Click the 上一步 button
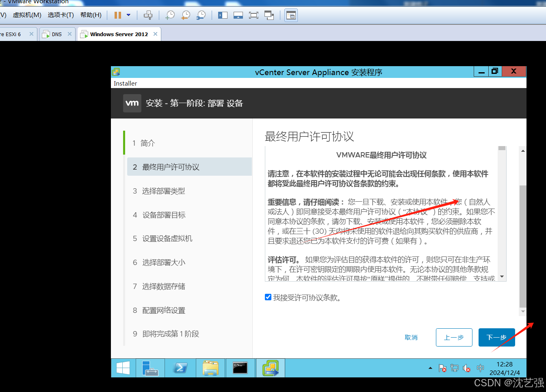Image resolution: width=546 pixels, height=392 pixels. [454, 337]
